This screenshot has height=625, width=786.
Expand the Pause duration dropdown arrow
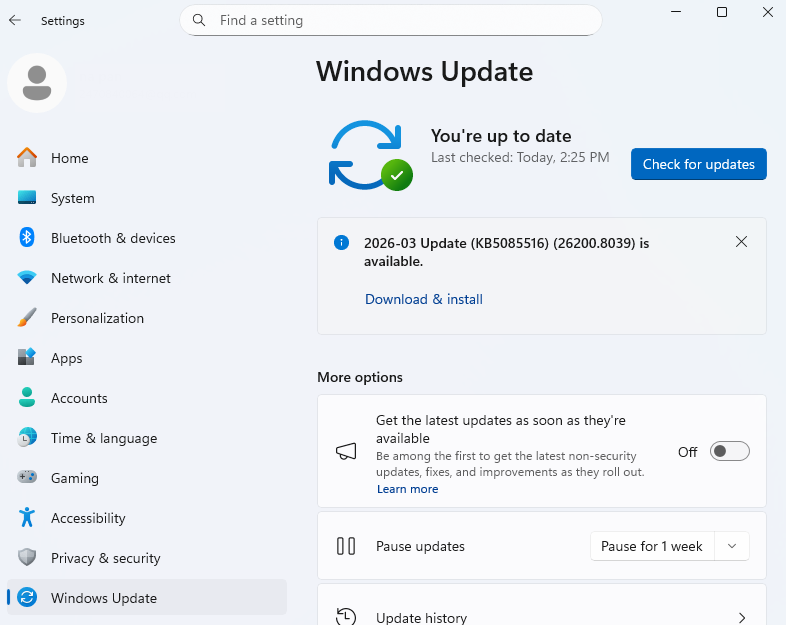click(732, 546)
